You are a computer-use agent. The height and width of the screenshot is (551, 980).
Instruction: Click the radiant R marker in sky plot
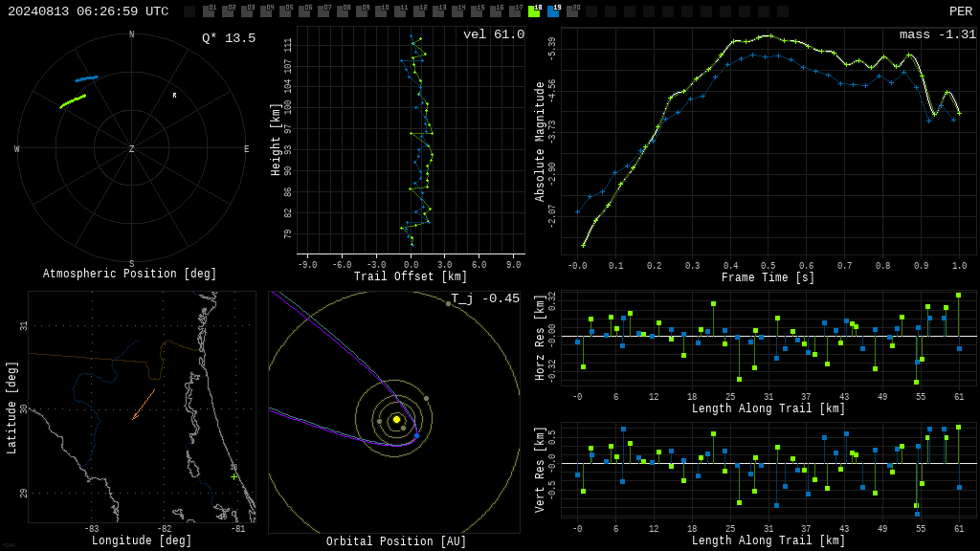(x=174, y=96)
